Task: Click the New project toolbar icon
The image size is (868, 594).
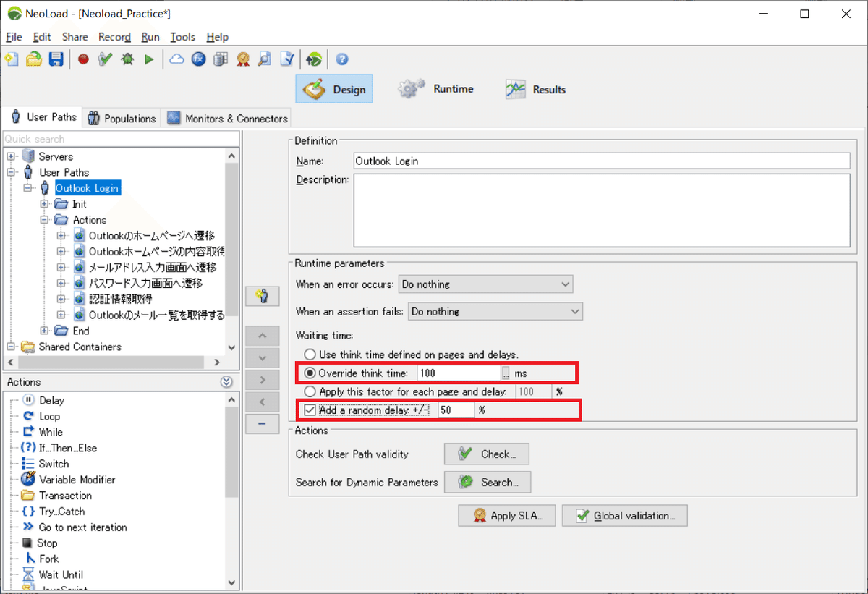Action: [12, 59]
